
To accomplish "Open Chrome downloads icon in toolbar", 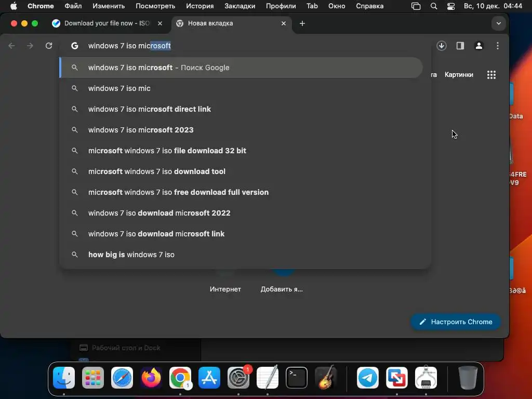I will tap(442, 46).
